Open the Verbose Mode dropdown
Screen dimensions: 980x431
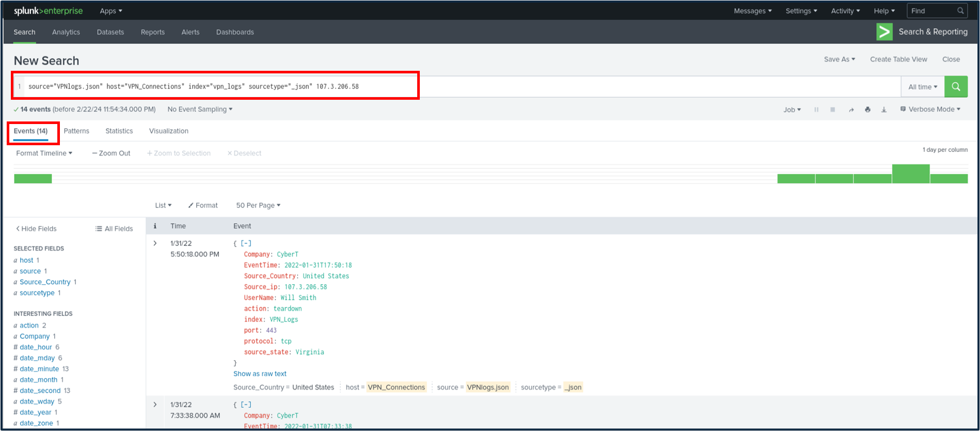tap(930, 110)
